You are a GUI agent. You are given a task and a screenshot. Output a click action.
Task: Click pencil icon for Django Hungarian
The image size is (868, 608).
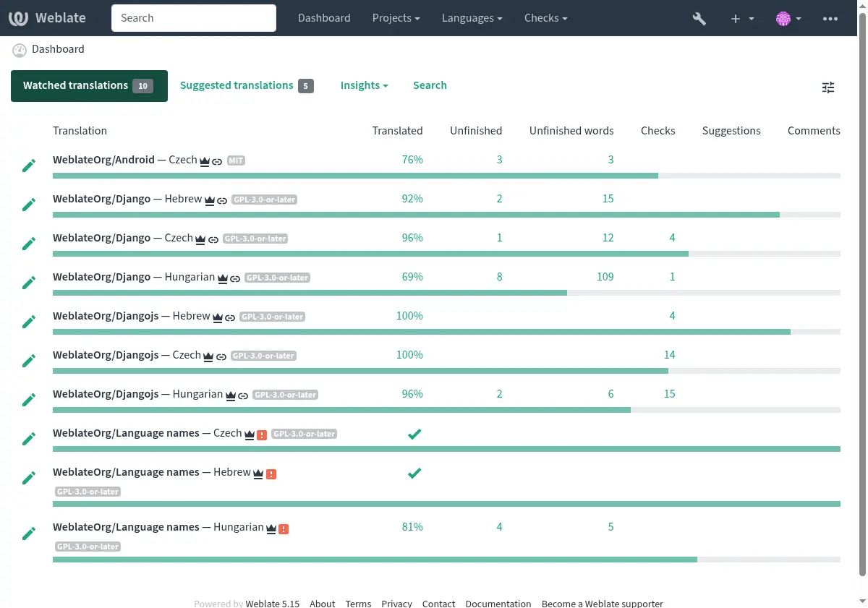tap(29, 283)
